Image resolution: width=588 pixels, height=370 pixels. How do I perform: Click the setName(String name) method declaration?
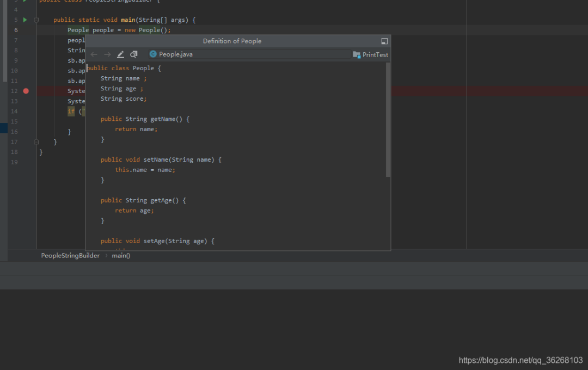[x=161, y=159]
